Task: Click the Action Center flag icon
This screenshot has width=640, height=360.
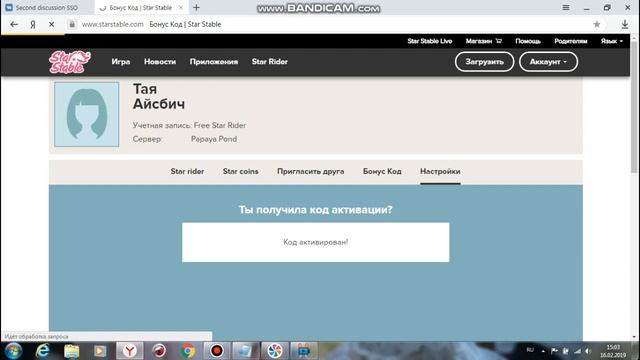Action: (x=554, y=351)
